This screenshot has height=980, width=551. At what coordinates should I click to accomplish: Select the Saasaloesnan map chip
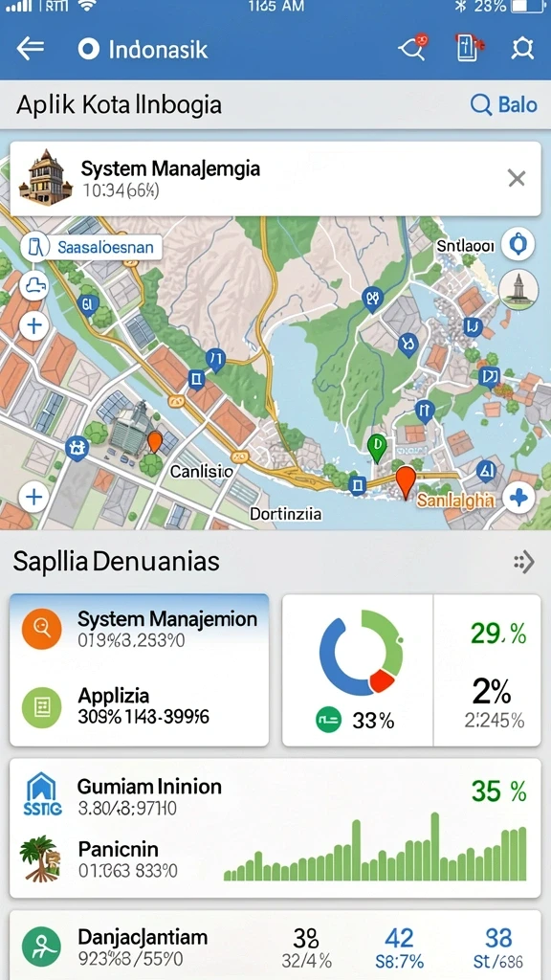(x=91, y=248)
